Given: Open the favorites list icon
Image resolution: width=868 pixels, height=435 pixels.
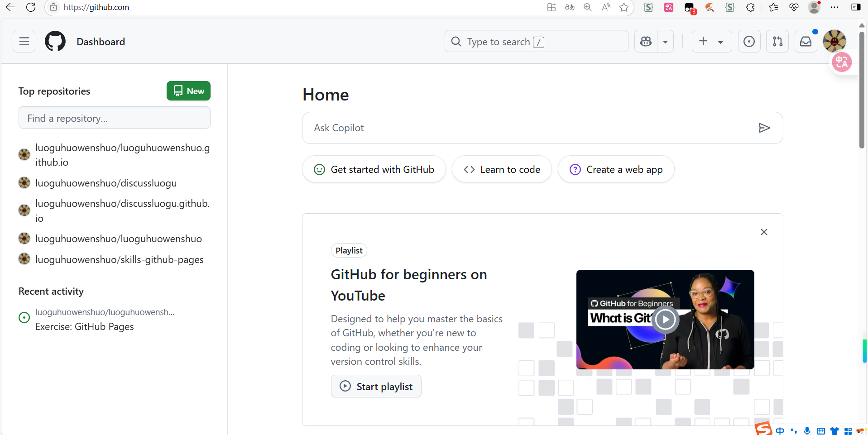Looking at the screenshot, I should click(x=773, y=7).
